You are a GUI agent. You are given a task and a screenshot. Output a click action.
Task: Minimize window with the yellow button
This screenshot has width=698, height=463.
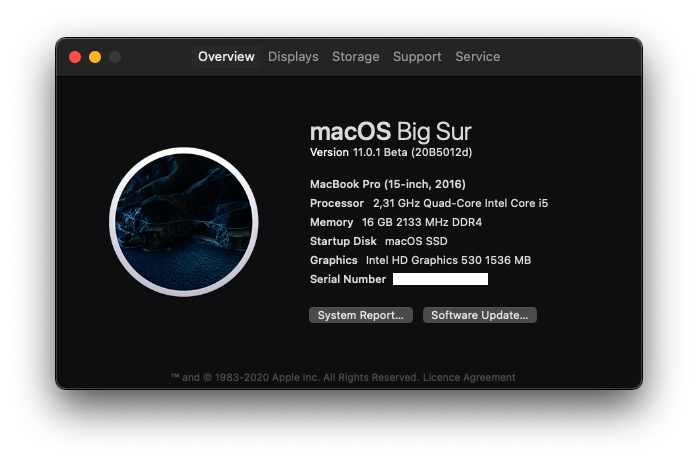click(x=95, y=57)
